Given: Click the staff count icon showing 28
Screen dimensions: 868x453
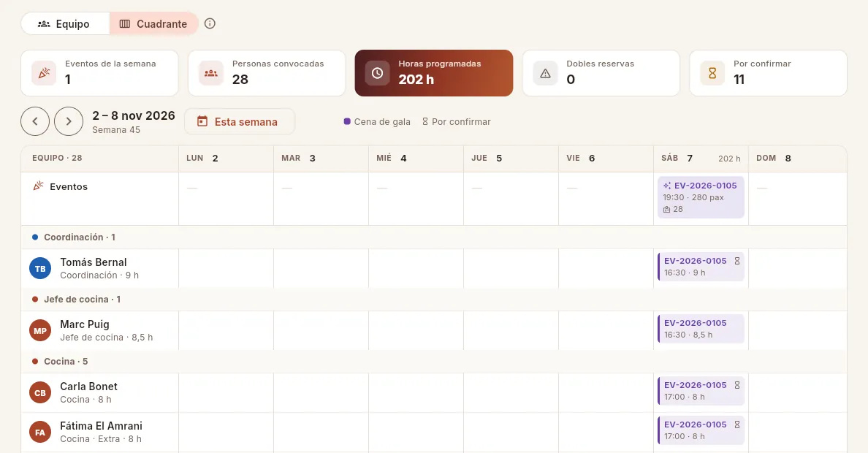Looking at the screenshot, I should point(666,210).
